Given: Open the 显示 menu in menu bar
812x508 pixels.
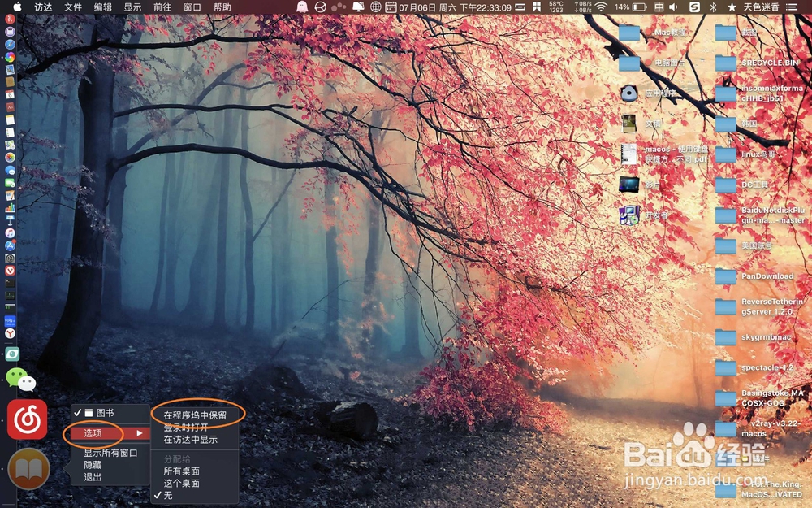Looking at the screenshot, I should (x=132, y=7).
